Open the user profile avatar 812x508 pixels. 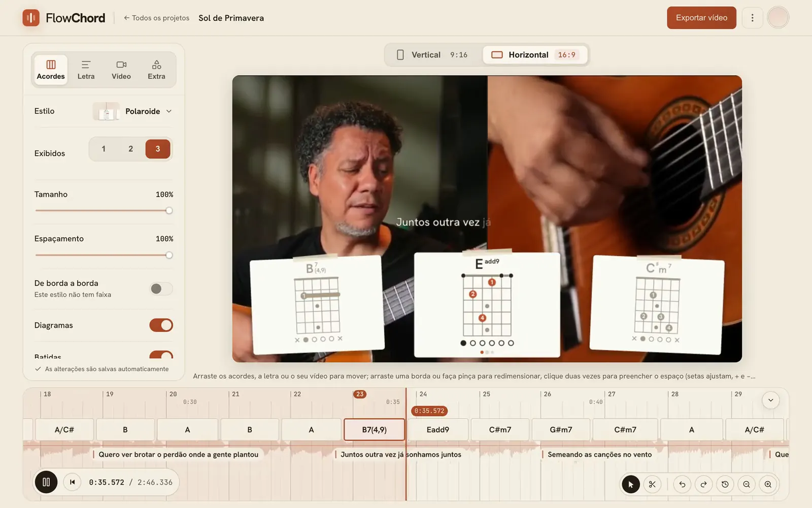point(778,18)
